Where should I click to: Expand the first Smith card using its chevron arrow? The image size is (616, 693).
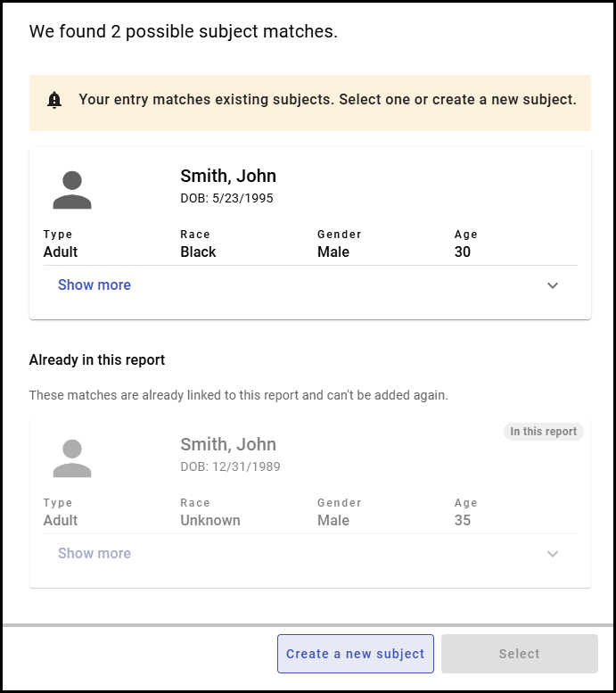point(553,285)
